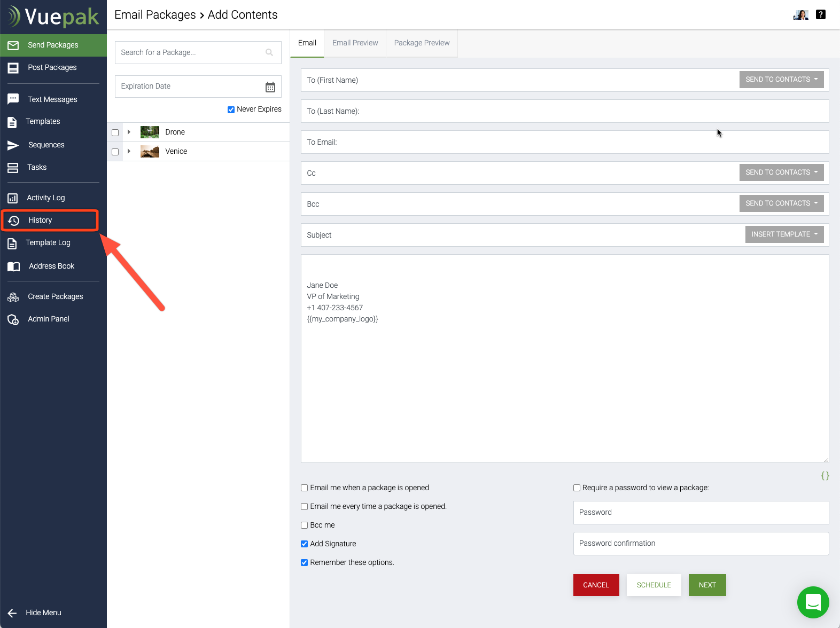Click the green Next button
The image size is (840, 628).
point(707,585)
